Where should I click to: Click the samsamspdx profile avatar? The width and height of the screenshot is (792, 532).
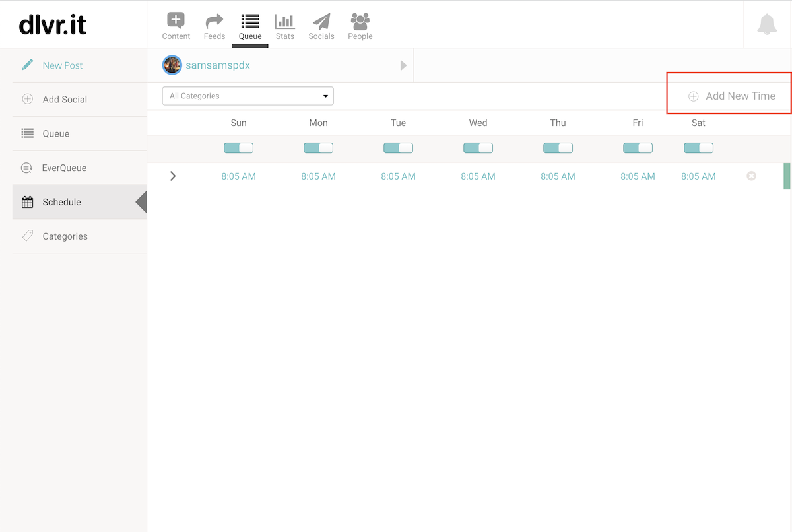tap(172, 65)
